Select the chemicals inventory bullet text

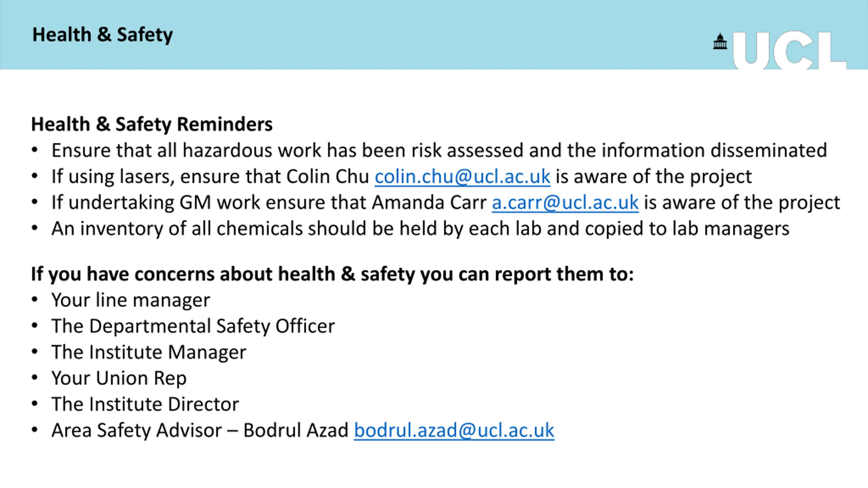tap(420, 229)
